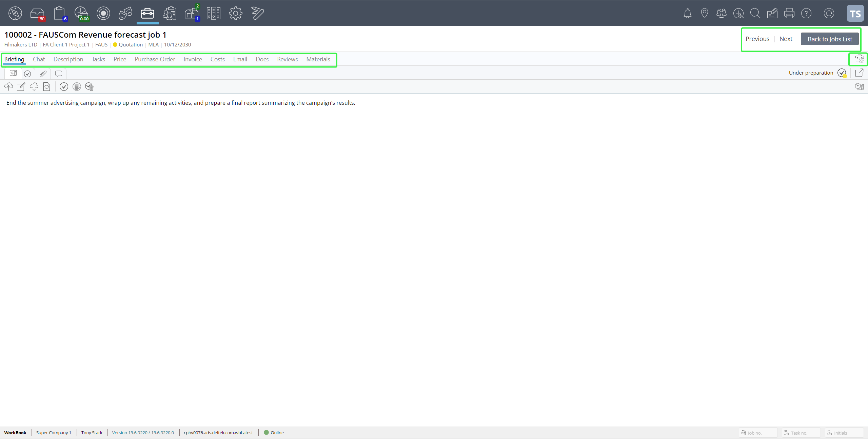Open the help question mark icon
868x439 pixels.
(806, 13)
